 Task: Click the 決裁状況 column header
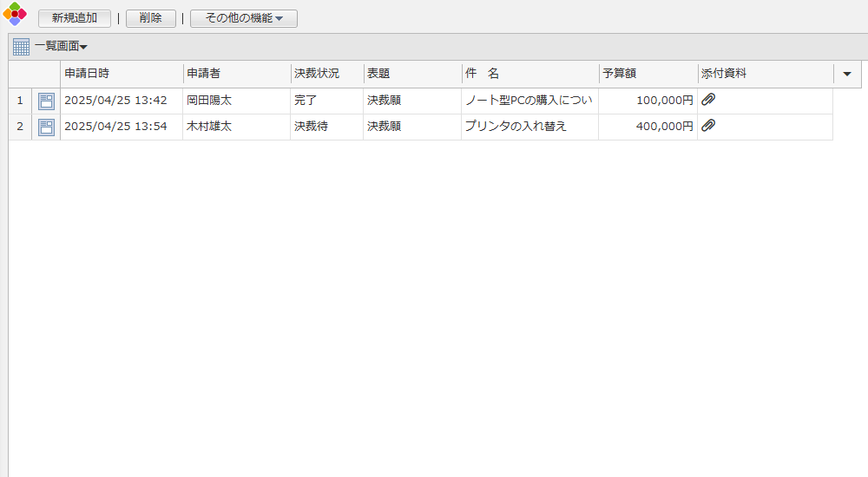317,74
